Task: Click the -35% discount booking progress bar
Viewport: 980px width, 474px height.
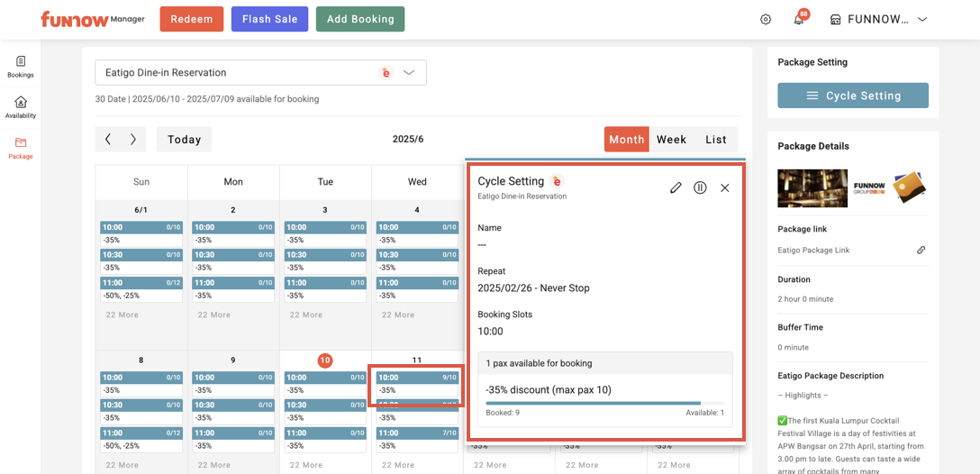Action: [x=604, y=403]
